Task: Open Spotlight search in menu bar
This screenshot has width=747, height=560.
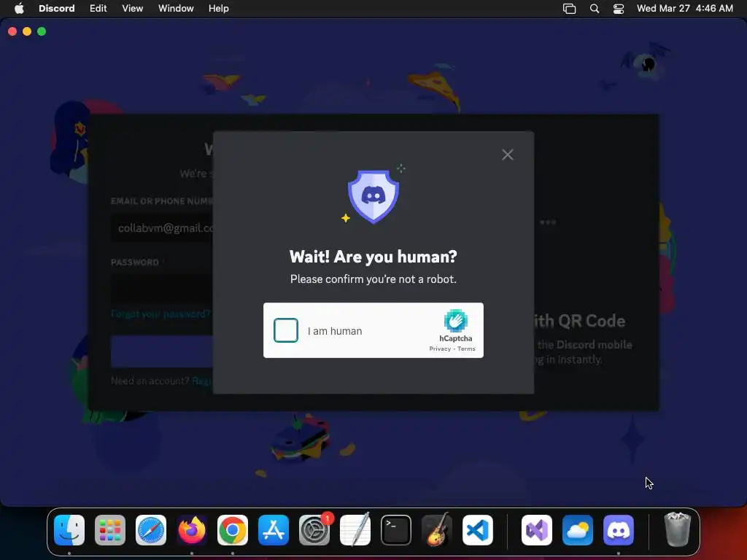Action: (x=594, y=9)
